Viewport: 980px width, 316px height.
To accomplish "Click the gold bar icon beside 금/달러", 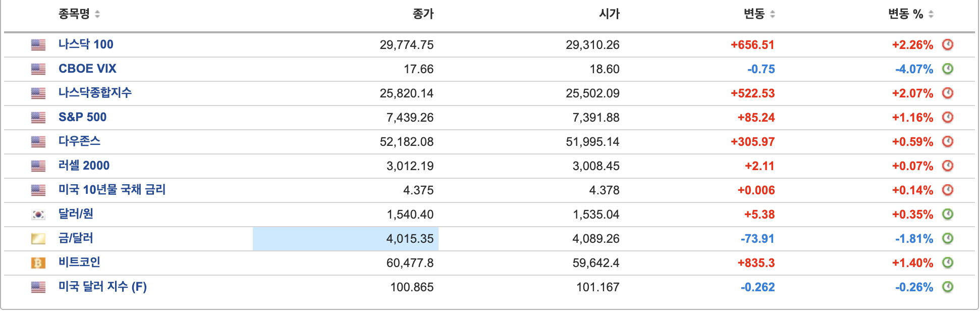I will pyautogui.click(x=38, y=239).
